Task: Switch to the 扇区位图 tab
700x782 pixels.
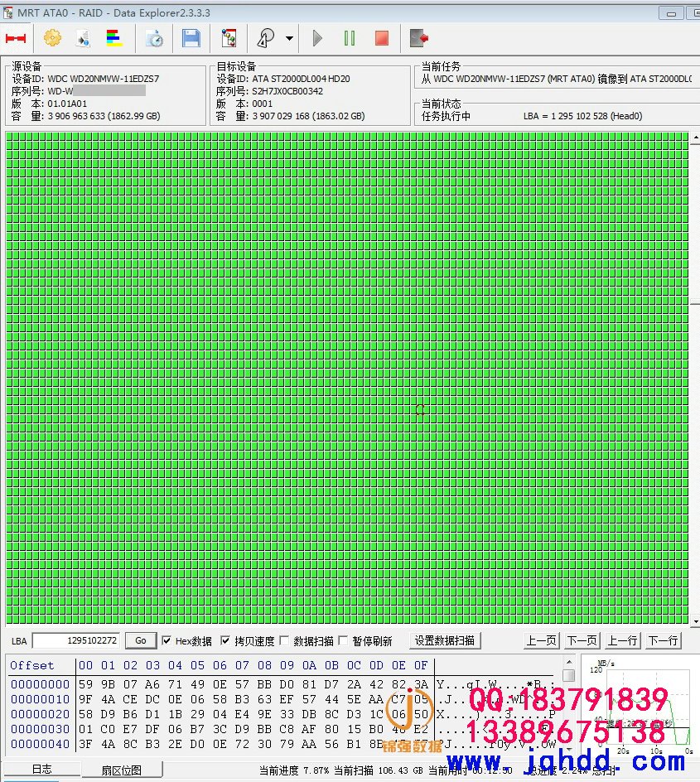Action: [122, 770]
